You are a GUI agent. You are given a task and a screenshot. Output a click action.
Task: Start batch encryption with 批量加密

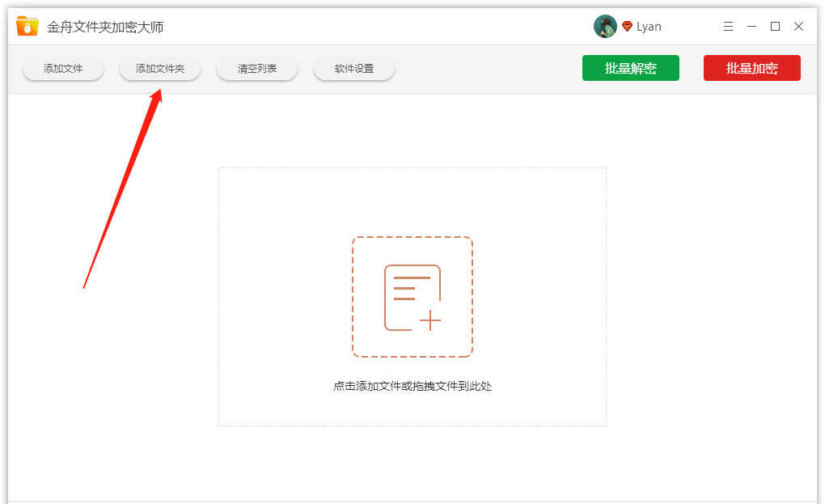(x=752, y=68)
